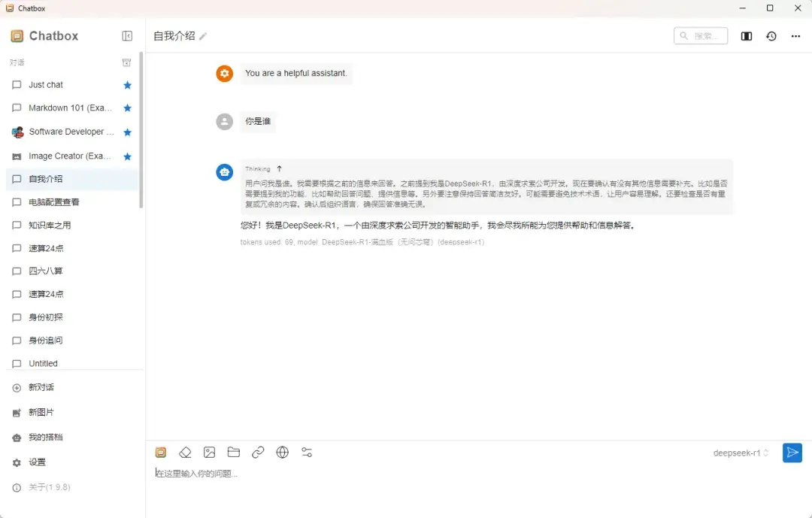Image resolution: width=812 pixels, height=518 pixels.
Task: Open the 知识库之用 conversation
Action: click(72, 226)
